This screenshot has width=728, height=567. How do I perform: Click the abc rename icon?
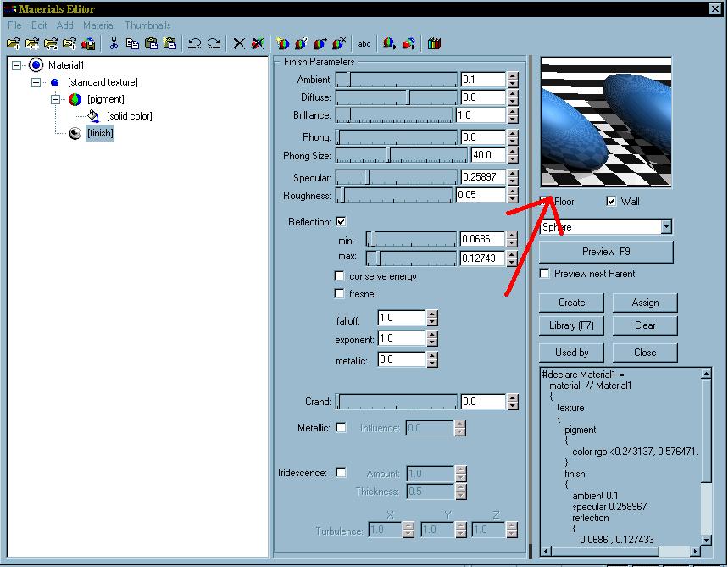pyautogui.click(x=364, y=43)
